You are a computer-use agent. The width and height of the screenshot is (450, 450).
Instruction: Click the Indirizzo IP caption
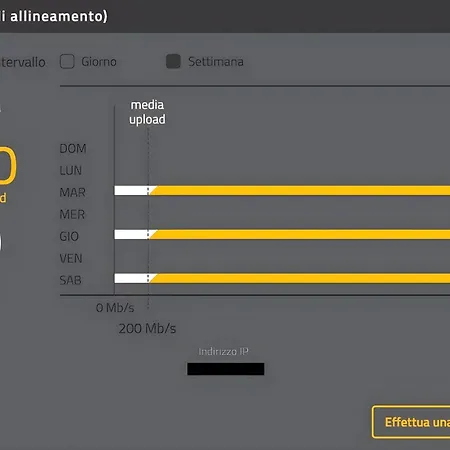click(223, 351)
